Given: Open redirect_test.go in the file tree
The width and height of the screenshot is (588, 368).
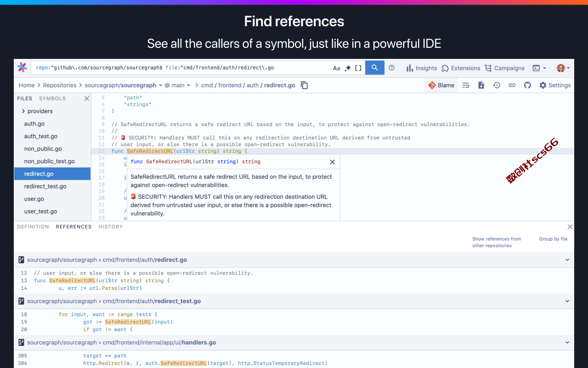Looking at the screenshot, I should point(45,186).
